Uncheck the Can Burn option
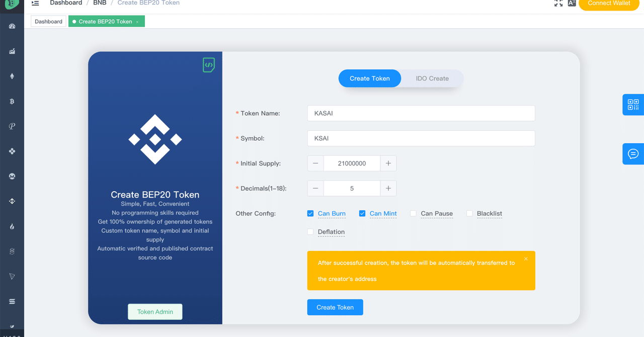Image resolution: width=644 pixels, height=337 pixels. [310, 213]
